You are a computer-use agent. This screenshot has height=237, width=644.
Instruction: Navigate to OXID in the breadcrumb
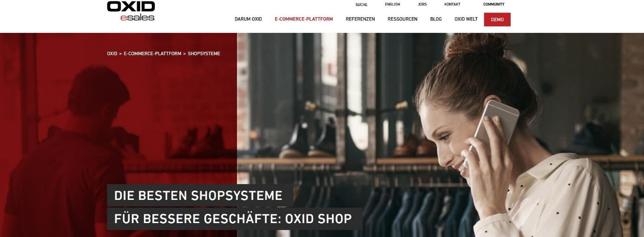pyautogui.click(x=112, y=54)
